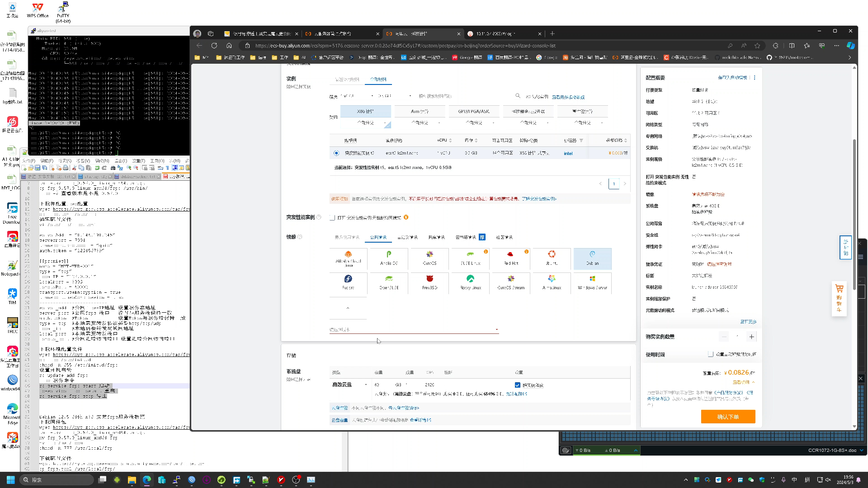Switch to the 公共镜像 tab

378,237
